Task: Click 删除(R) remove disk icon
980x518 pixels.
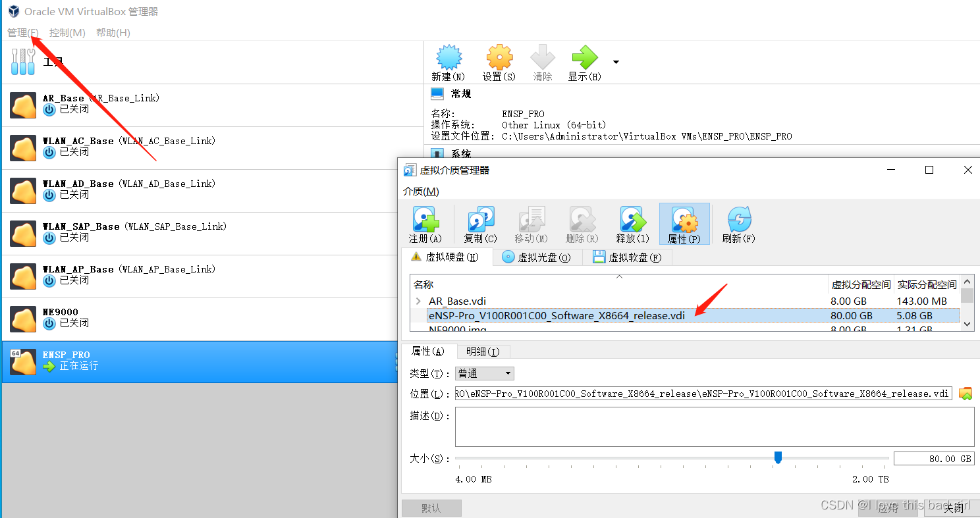Action: point(582,219)
